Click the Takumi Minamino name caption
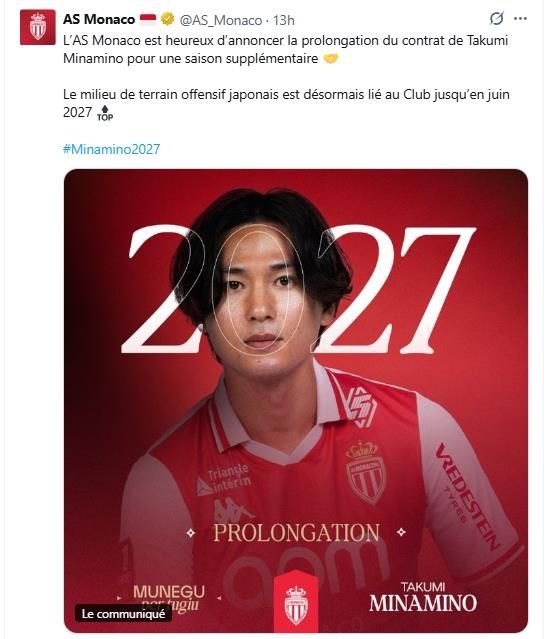 423,597
